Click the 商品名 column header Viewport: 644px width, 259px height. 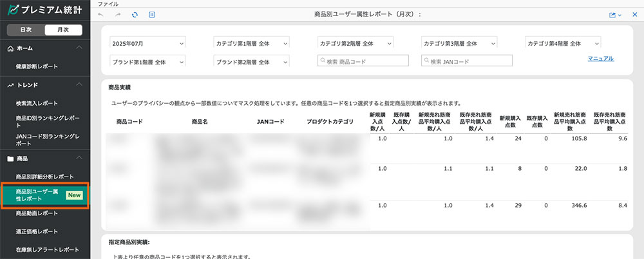[x=200, y=122]
